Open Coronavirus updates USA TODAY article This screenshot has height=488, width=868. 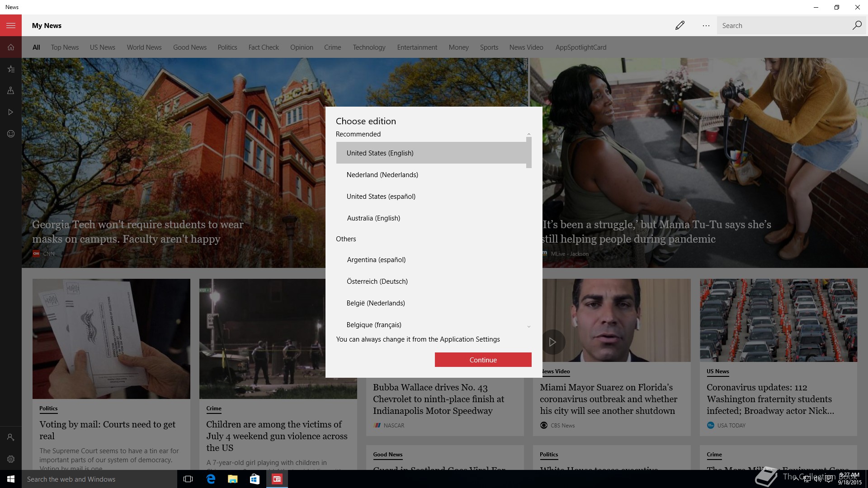[x=770, y=399]
